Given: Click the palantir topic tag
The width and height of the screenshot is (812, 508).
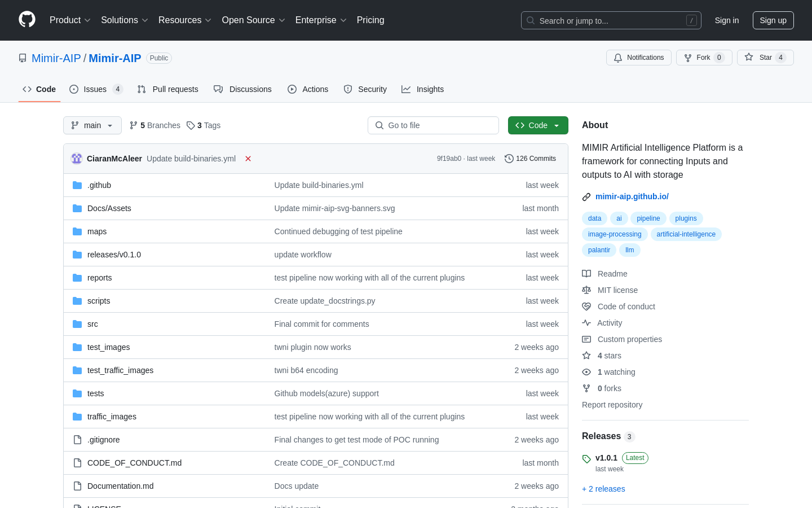Looking at the screenshot, I should 599,250.
